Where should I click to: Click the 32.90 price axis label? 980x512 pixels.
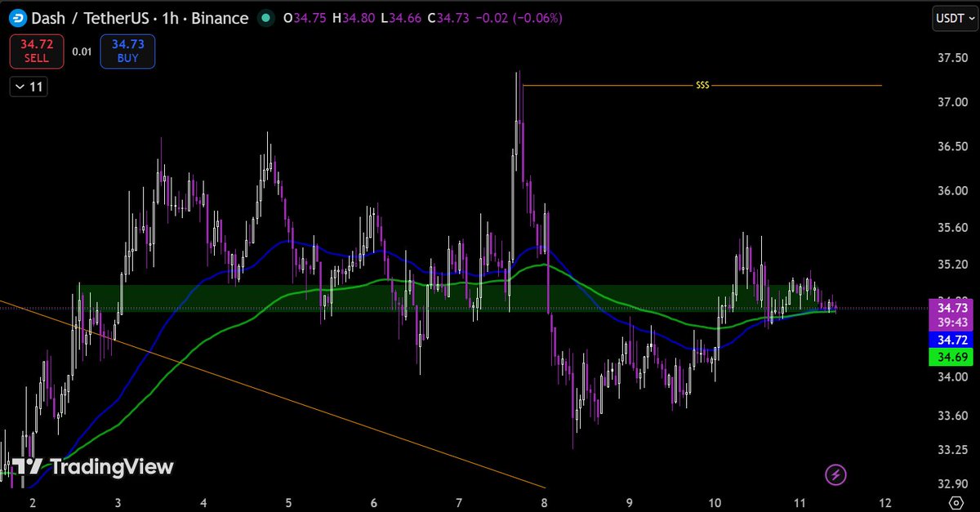coord(951,483)
